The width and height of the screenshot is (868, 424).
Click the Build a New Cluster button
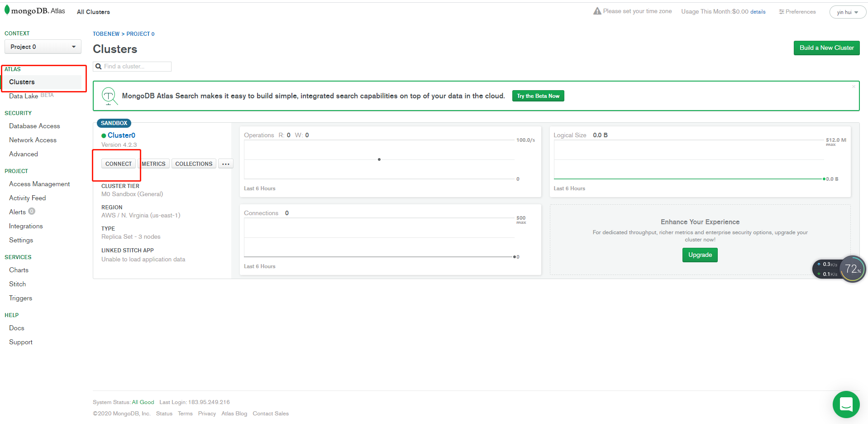[826, 48]
